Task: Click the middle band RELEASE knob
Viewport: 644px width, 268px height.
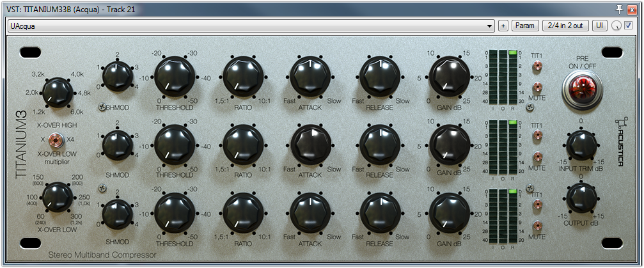Action: [x=380, y=145]
